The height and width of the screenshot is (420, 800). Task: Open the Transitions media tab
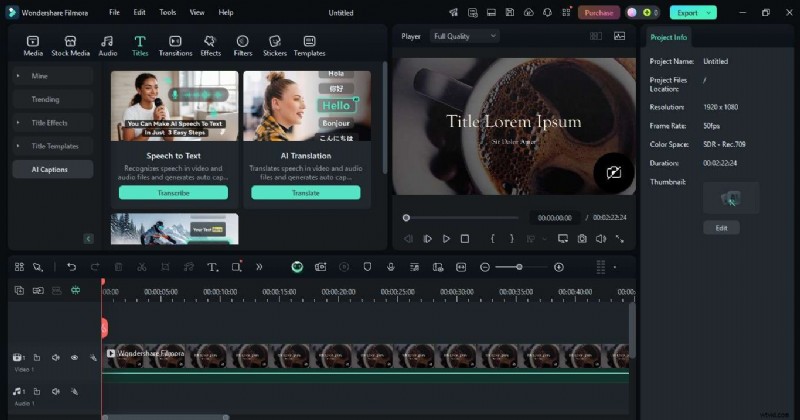click(175, 45)
